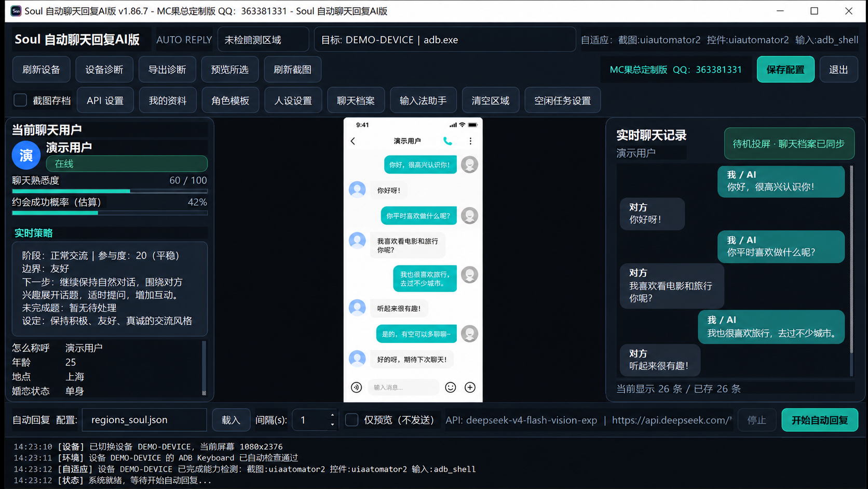Screen dimensions: 868x489
Task: Click 清空区域 button
Action: pos(491,100)
